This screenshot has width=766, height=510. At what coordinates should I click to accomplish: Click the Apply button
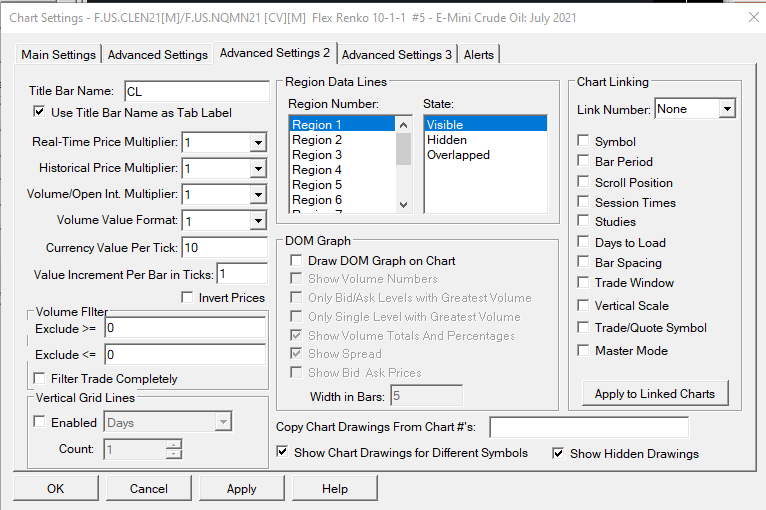[x=242, y=489]
